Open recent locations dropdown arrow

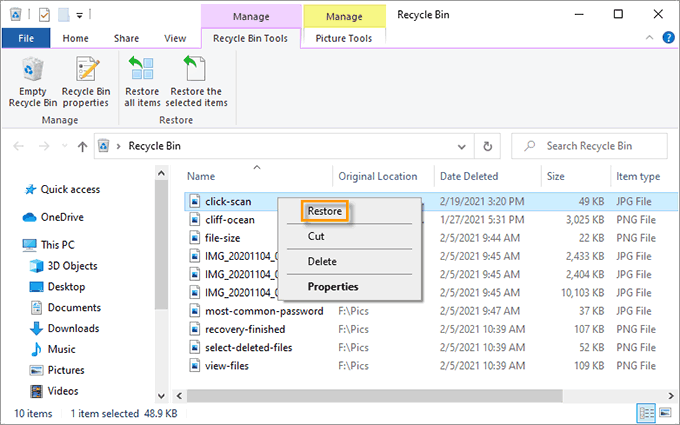click(65, 146)
